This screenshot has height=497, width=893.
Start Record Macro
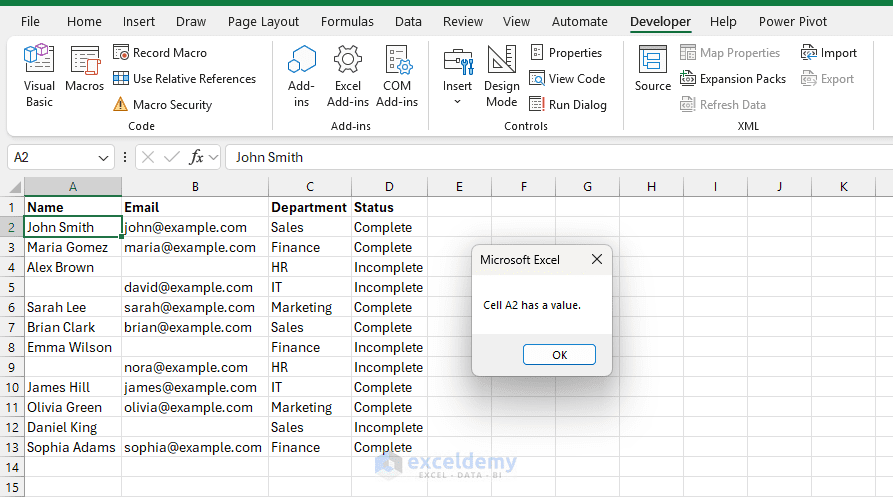point(160,53)
